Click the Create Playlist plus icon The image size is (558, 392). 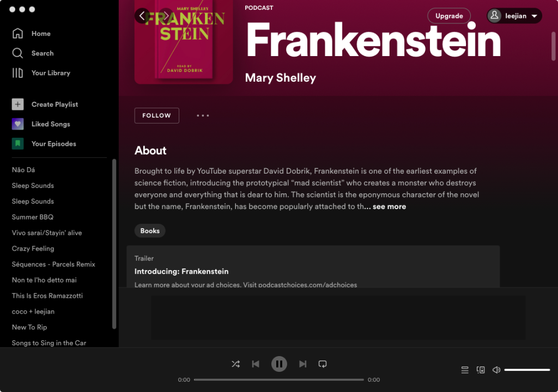coord(18,104)
